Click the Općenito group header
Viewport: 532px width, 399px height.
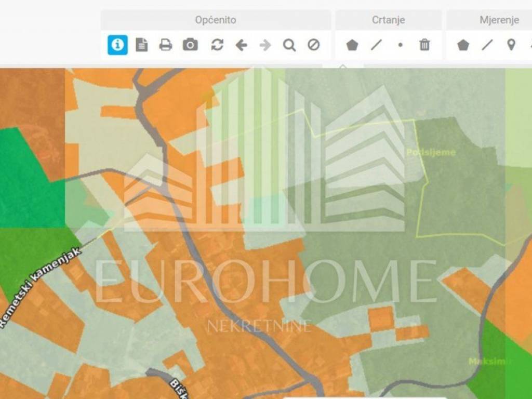click(216, 20)
